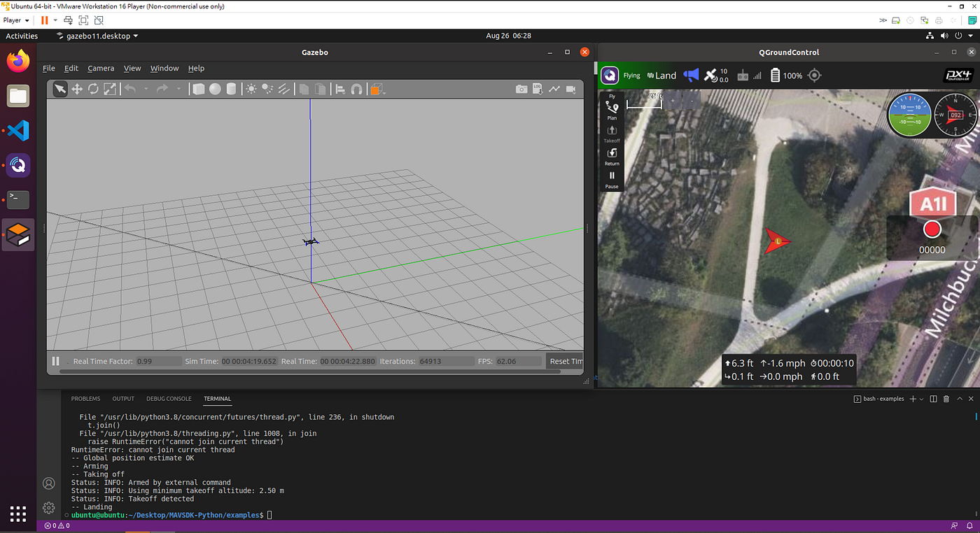Open QGroundControl application menu icon
The width and height of the screenshot is (980, 533).
[x=610, y=75]
